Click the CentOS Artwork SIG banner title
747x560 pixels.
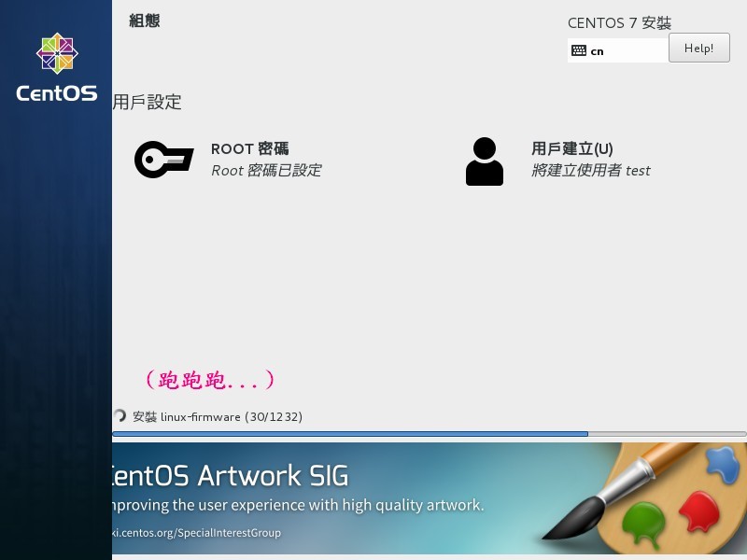(231, 475)
